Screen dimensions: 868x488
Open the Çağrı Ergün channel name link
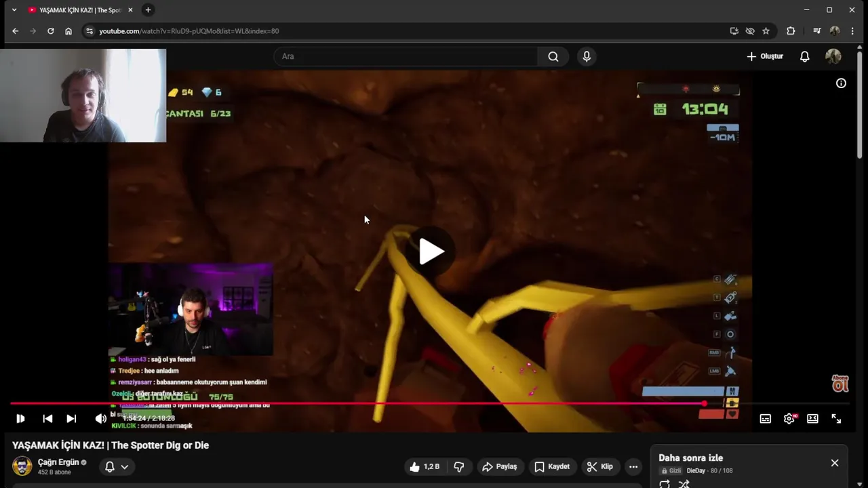click(x=58, y=462)
